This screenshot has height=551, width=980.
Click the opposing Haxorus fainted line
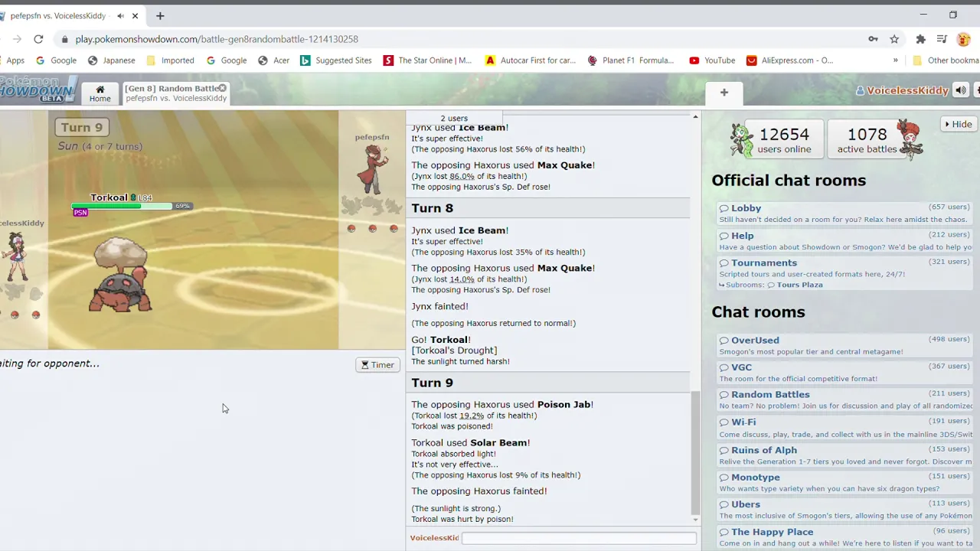(x=479, y=491)
